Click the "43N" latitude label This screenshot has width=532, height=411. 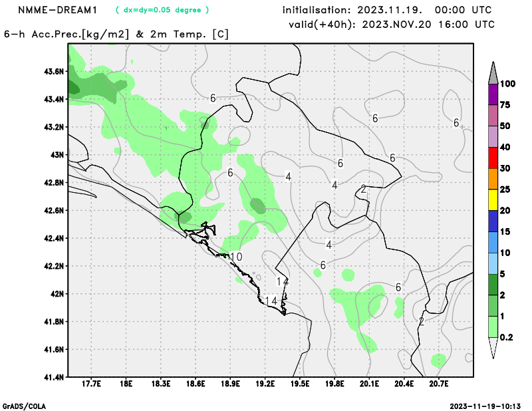(57, 155)
